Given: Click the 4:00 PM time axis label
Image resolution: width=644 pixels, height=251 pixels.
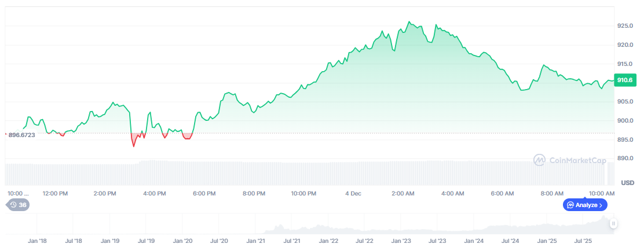Looking at the screenshot, I should (x=155, y=193).
